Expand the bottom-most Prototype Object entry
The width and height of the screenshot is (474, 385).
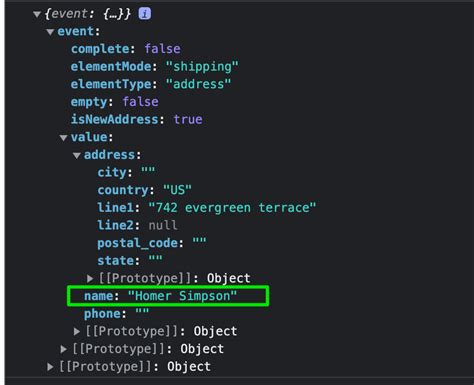[50, 367]
